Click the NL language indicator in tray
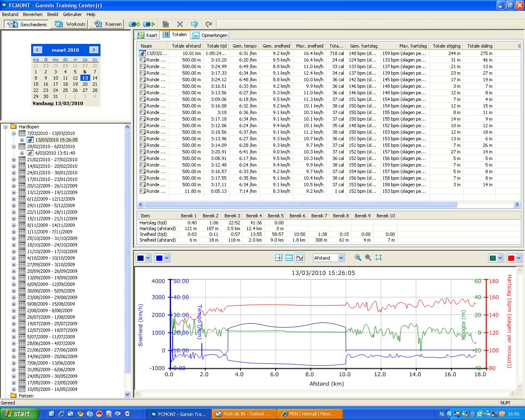Screen dimensions: 525x420 [442, 414]
